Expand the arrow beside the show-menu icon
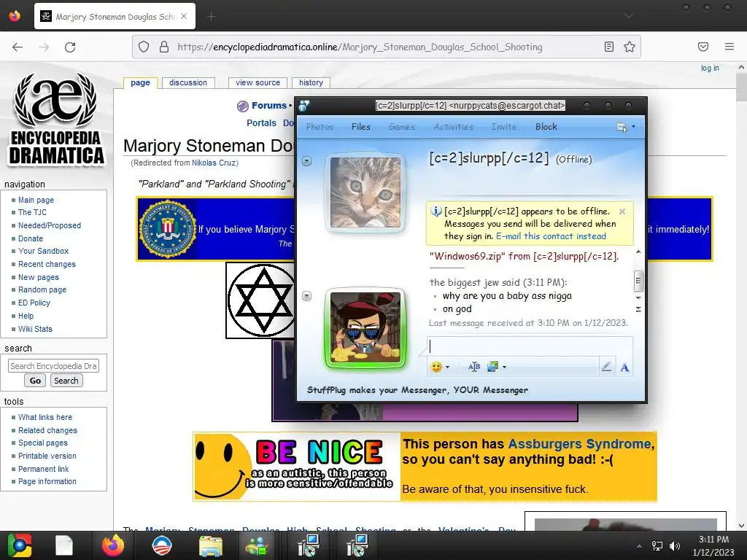The height and width of the screenshot is (560, 747). pos(634,127)
